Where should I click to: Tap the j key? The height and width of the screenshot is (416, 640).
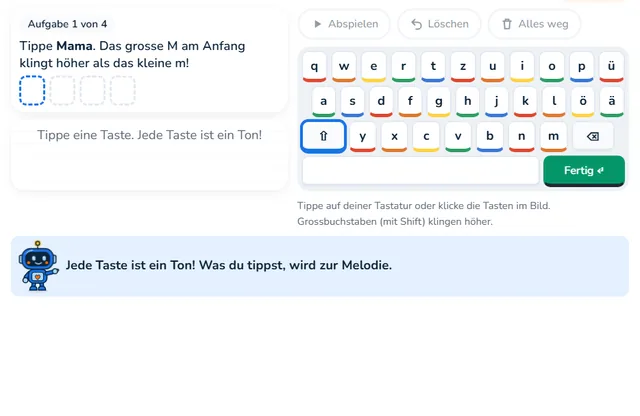point(496,101)
